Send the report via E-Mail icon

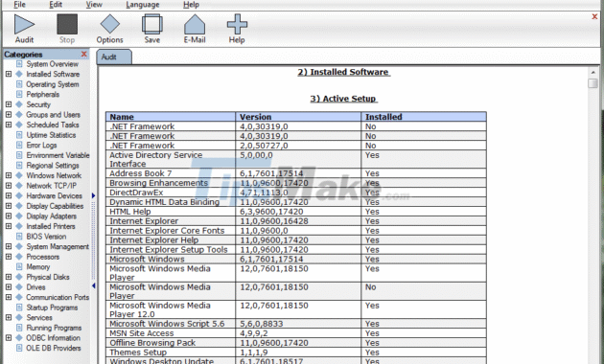195,29
